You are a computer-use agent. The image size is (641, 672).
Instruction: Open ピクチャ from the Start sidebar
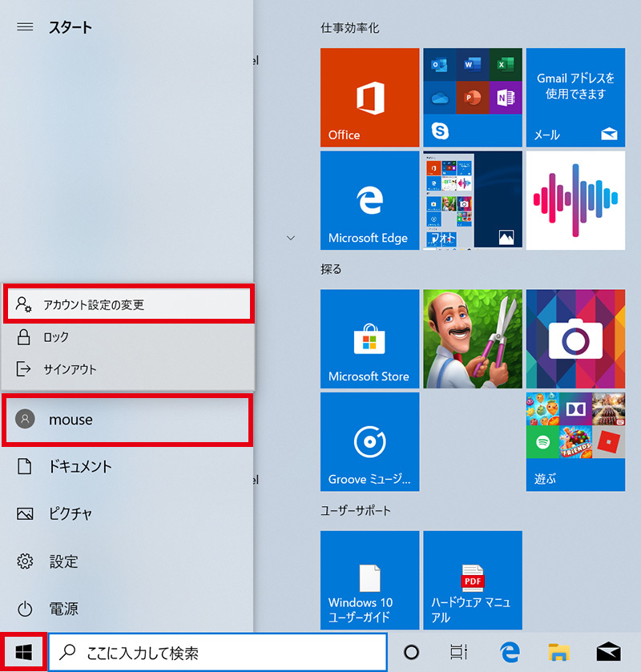point(127,513)
